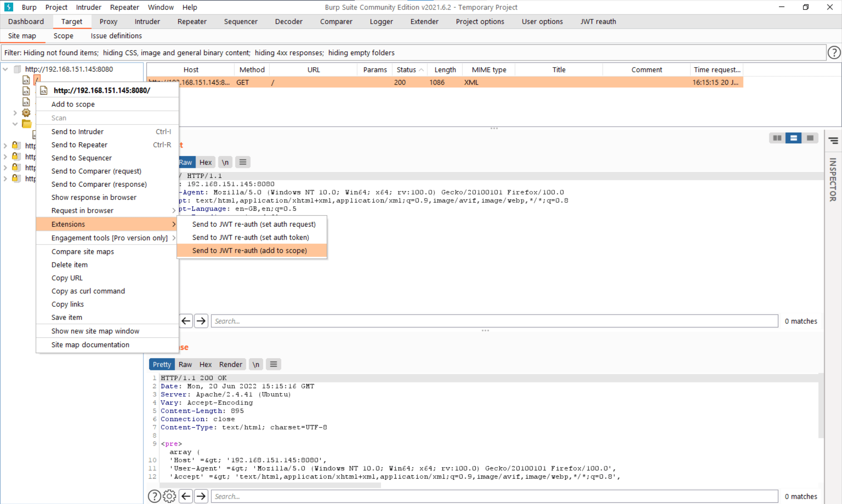This screenshot has height=504, width=842.
Task: Open the Inspector panel hamburger icon
Action: pos(833,141)
